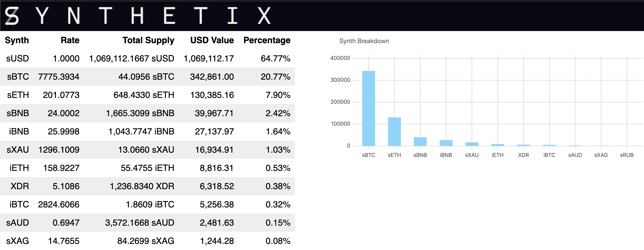Screen dimensions: 644x250
Task: Click the sBTC bar in the chart
Action: 369,108
